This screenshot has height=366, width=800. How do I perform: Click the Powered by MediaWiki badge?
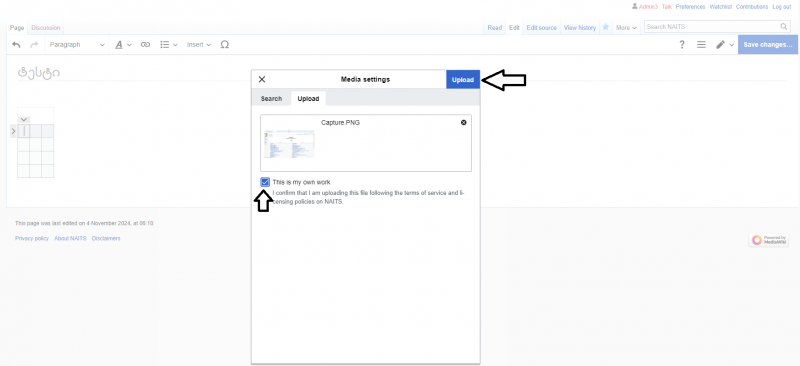[769, 240]
